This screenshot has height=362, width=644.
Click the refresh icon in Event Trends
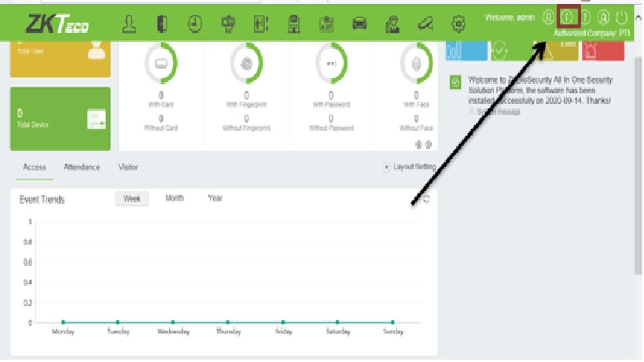point(426,200)
